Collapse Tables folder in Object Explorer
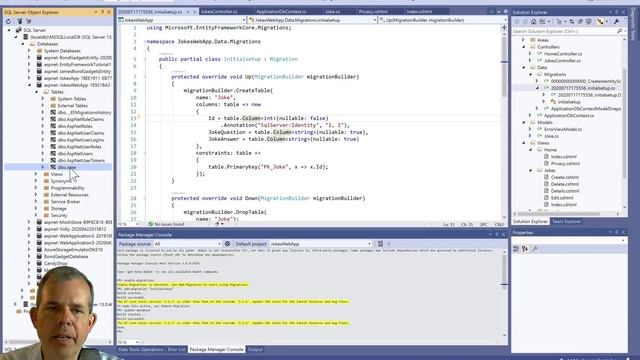This screenshot has width=640, height=360. pos(36,92)
